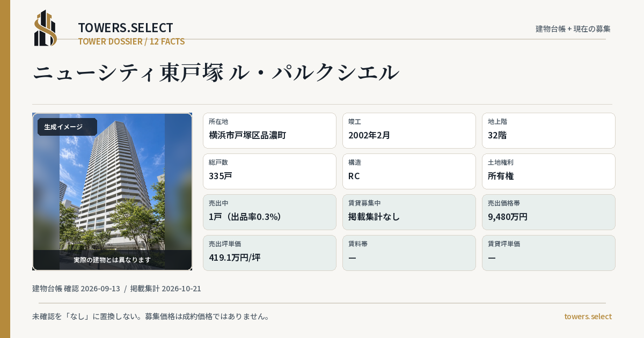Viewport: 644px width, 338px height.
Task: Select the TOWER DOSSIER / 12 FACTS subtitle
Action: [x=131, y=41]
